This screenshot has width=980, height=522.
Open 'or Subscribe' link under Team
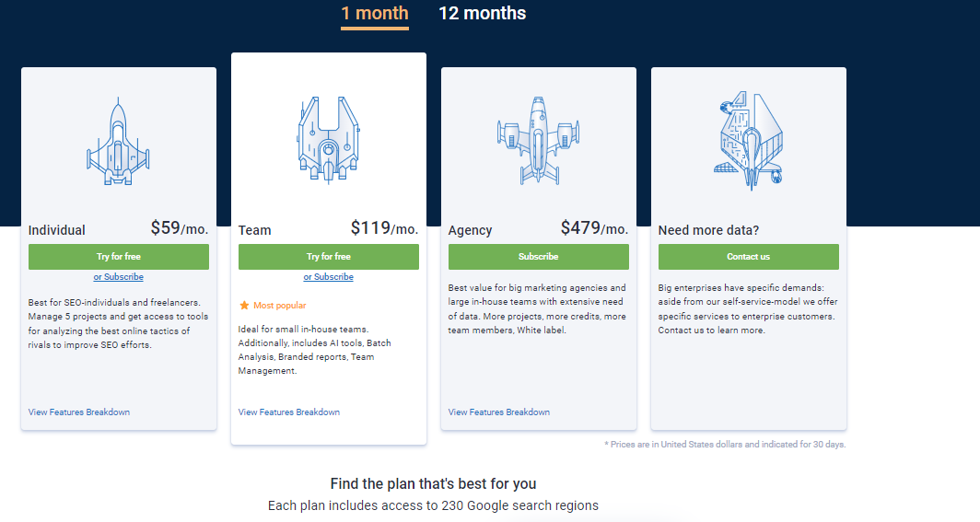click(x=328, y=277)
